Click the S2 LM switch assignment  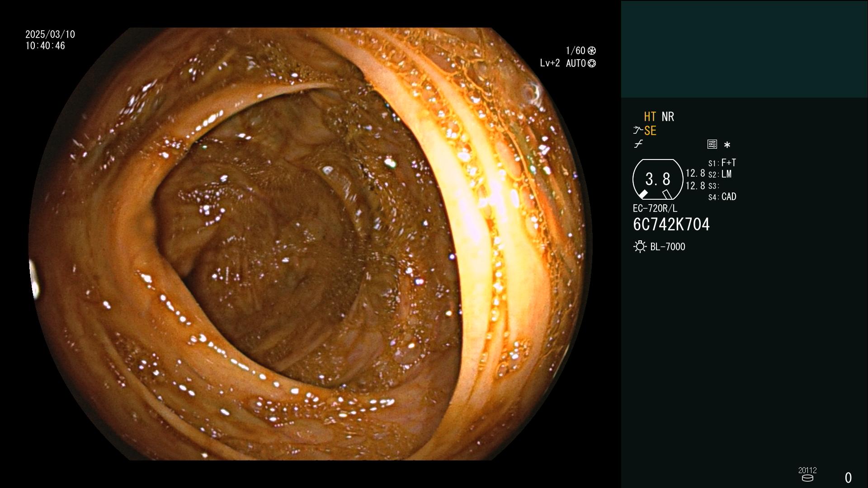[x=720, y=174]
